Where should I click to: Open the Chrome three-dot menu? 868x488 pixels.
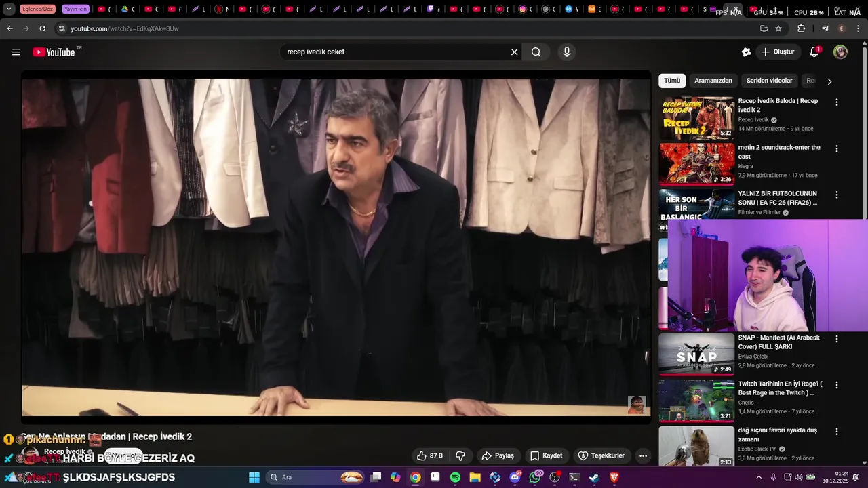[858, 28]
